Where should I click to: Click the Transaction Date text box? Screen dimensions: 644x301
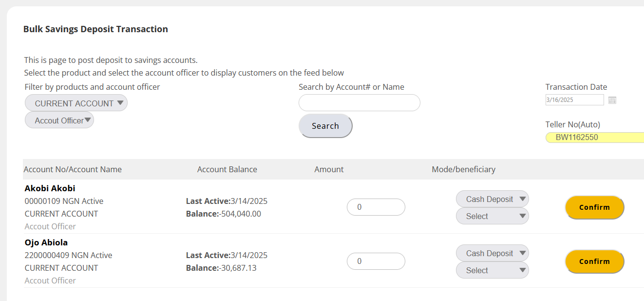pyautogui.click(x=574, y=100)
